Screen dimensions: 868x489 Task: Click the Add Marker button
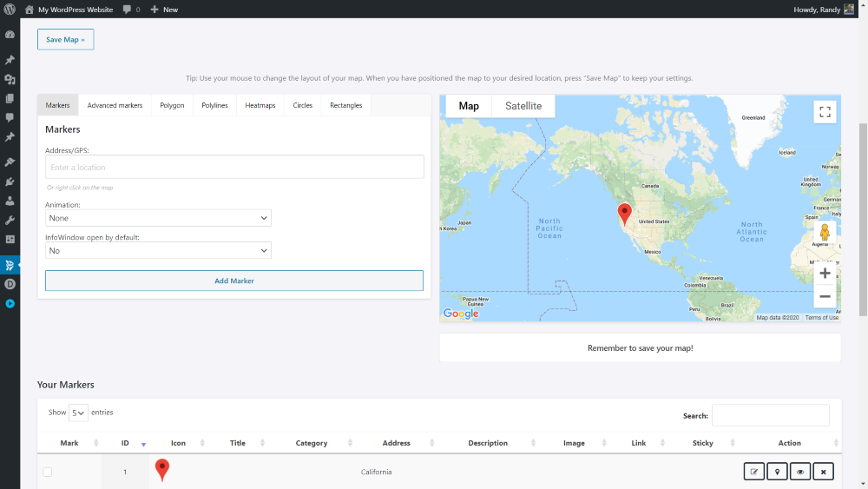tap(234, 281)
